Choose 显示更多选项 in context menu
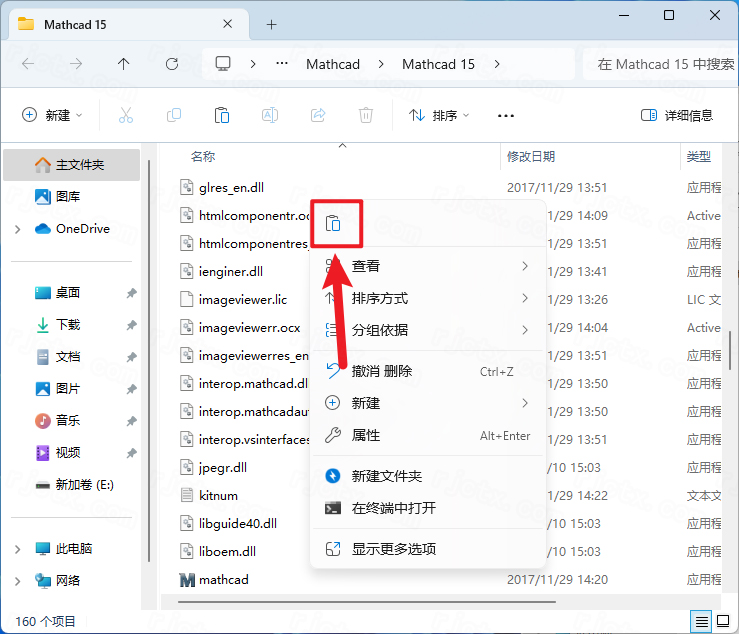 tap(393, 549)
